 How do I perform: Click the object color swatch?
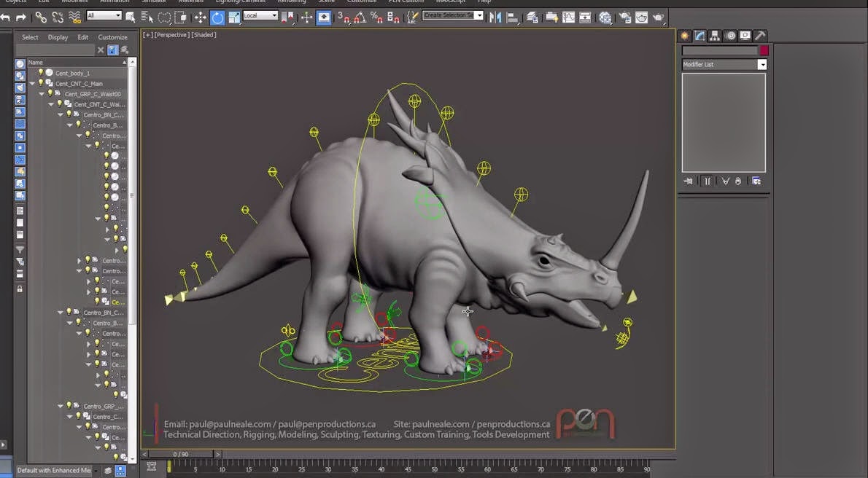click(764, 50)
